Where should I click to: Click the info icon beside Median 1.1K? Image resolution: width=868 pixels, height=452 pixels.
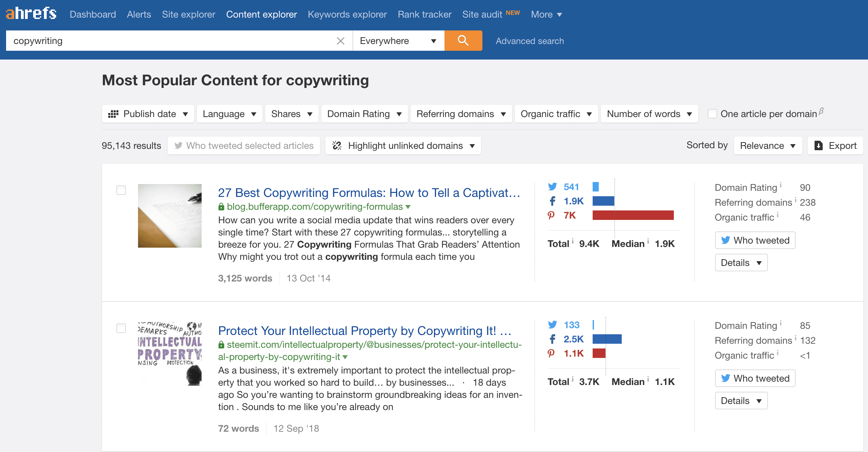(x=648, y=379)
